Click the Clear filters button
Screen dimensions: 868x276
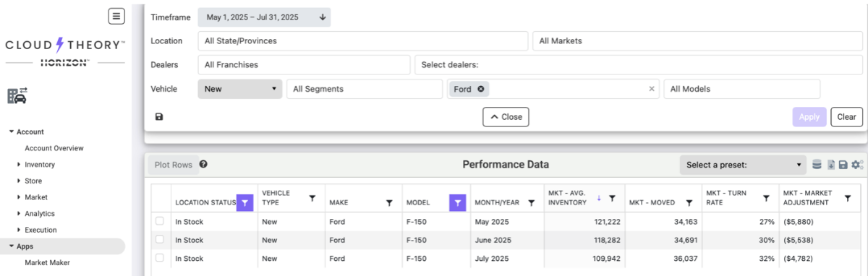[847, 116]
